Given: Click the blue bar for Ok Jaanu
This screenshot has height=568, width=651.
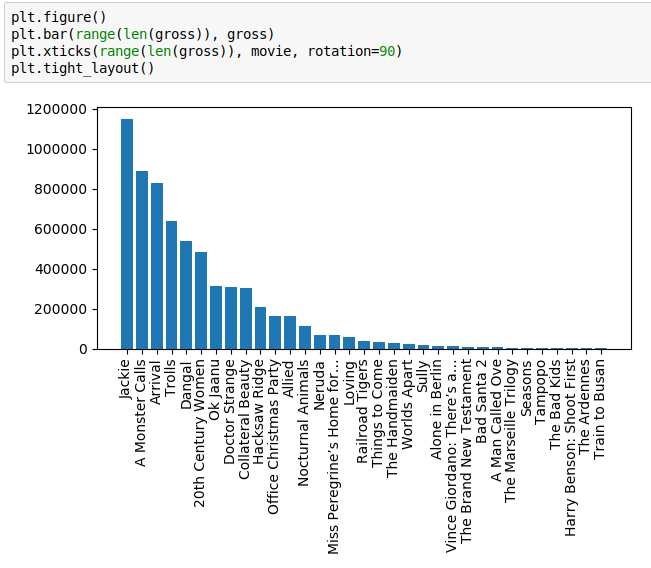Looking at the screenshot, I should (x=216, y=318).
